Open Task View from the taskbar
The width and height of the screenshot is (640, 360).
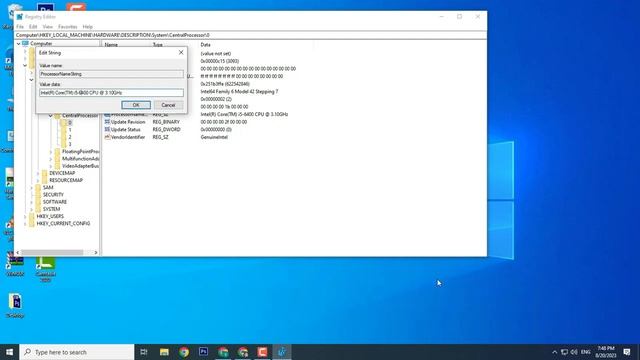coord(144,352)
